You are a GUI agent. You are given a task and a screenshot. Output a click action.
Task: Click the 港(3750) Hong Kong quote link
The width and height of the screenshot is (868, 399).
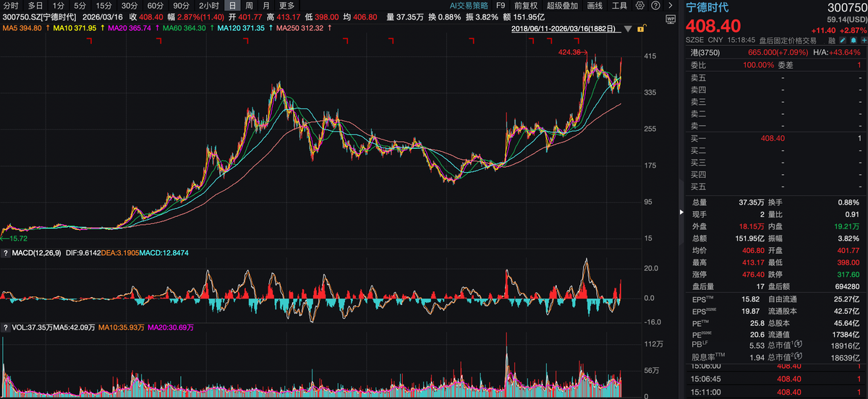coord(705,53)
